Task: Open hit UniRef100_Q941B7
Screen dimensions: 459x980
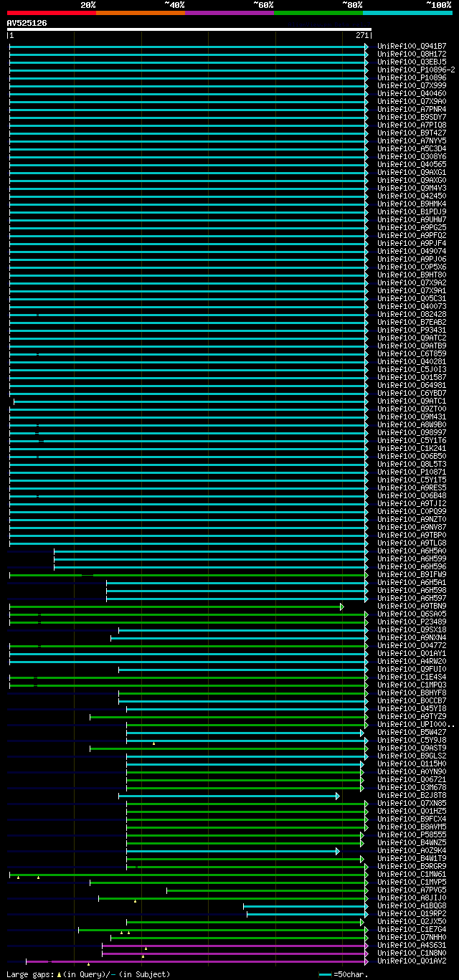Action: [x=412, y=46]
